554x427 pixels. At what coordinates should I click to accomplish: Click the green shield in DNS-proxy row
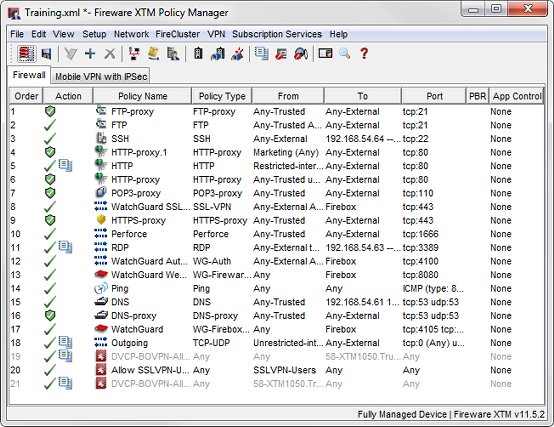click(50, 315)
